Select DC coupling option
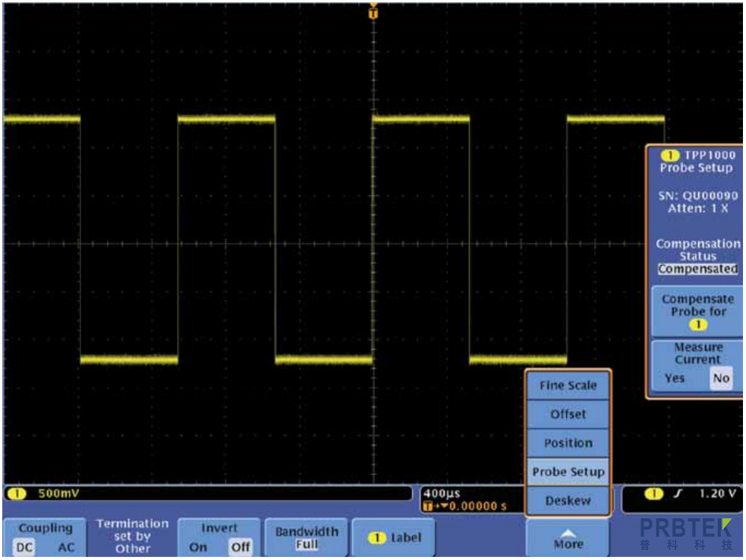The height and width of the screenshot is (560, 746). click(24, 546)
